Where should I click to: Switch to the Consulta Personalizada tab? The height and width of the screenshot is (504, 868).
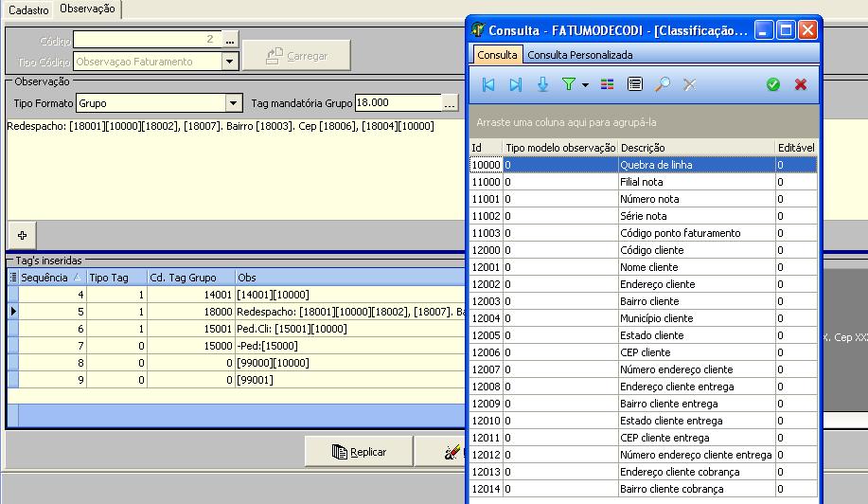coord(579,55)
